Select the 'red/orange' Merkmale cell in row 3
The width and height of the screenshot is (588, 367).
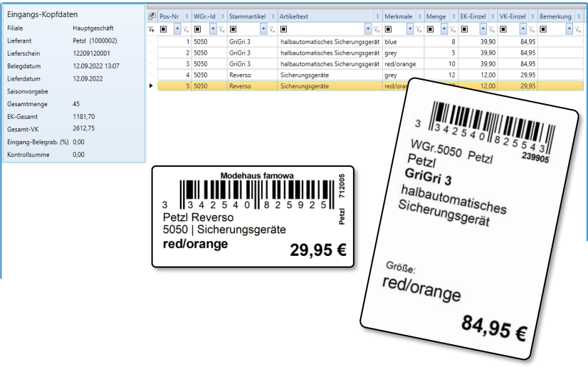click(404, 64)
